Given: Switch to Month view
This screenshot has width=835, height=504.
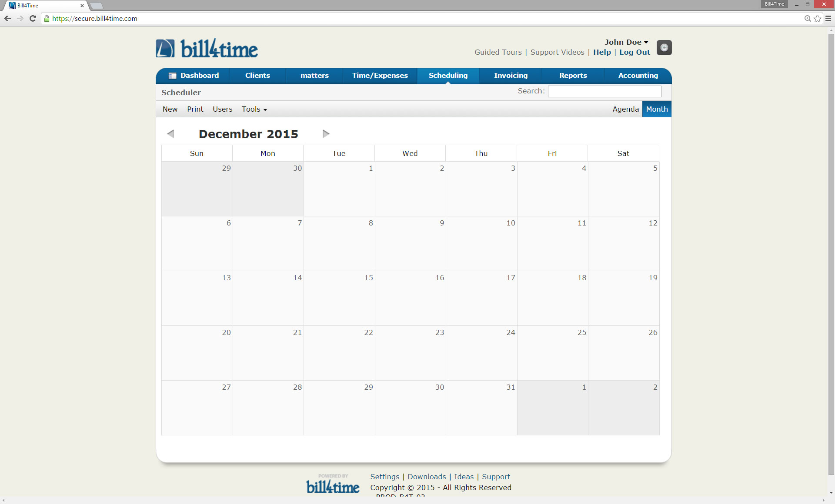Looking at the screenshot, I should click(x=657, y=109).
